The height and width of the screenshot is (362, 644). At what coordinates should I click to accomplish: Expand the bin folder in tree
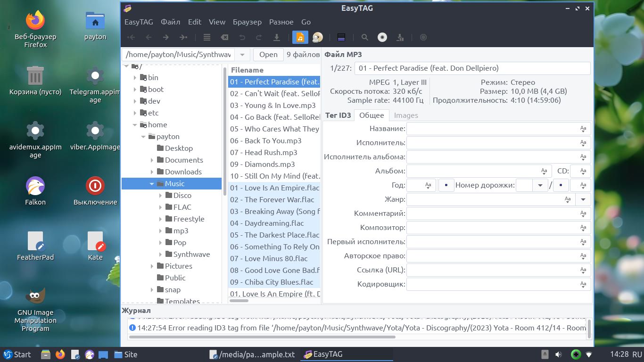[135, 77]
